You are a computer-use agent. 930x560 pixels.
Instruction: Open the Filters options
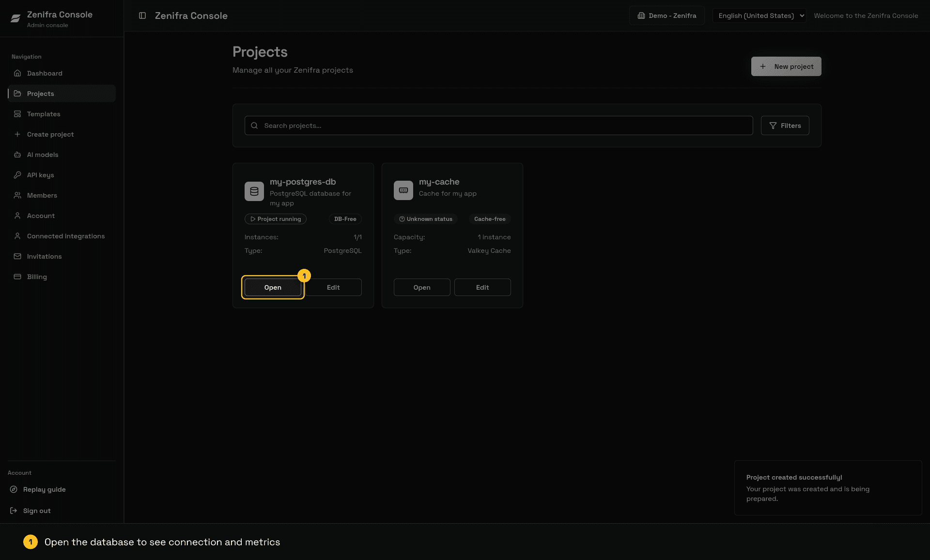click(785, 125)
